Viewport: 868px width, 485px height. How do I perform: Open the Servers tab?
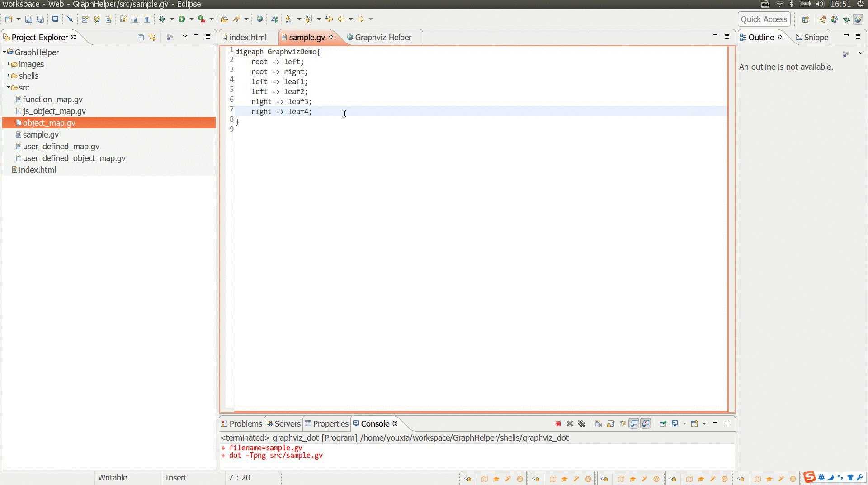coord(283,423)
